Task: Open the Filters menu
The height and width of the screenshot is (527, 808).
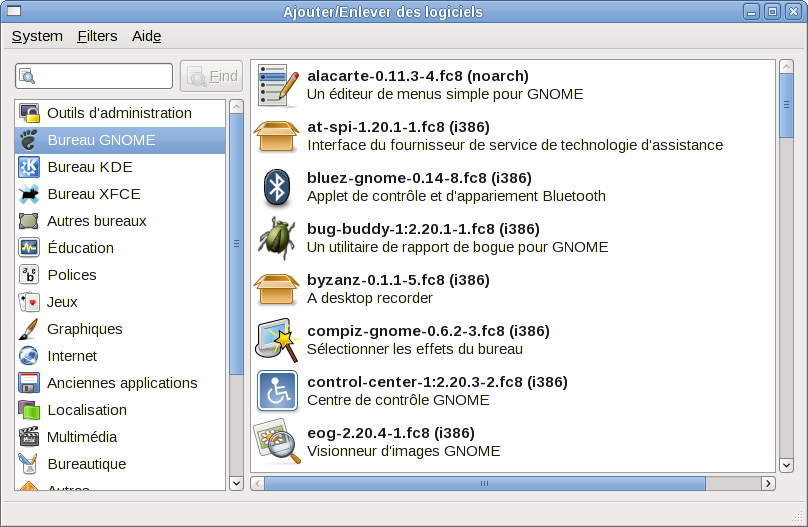Action: (x=97, y=36)
